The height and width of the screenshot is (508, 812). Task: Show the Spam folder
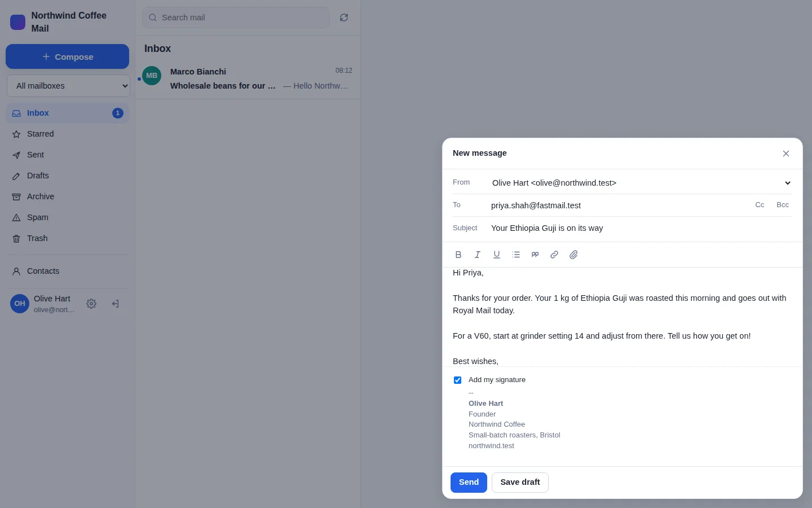click(x=68, y=217)
